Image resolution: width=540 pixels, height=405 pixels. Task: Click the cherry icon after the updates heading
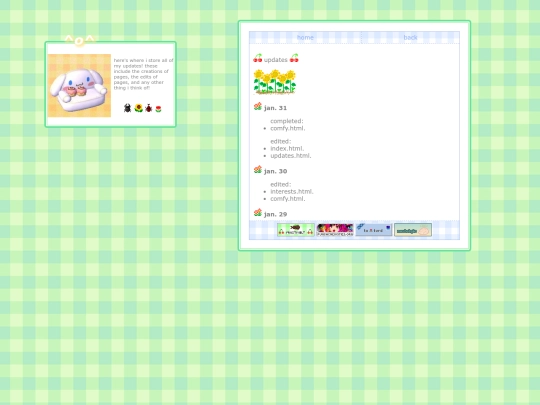[x=294, y=58]
